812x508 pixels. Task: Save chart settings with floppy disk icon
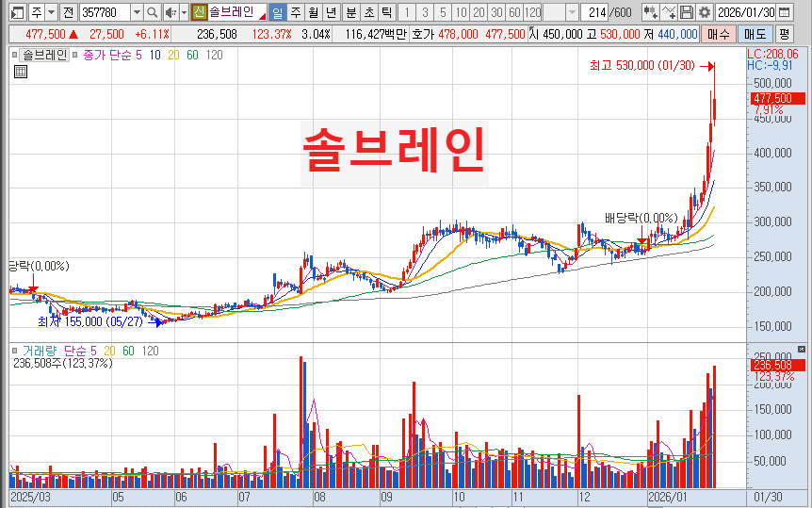pyautogui.click(x=686, y=12)
